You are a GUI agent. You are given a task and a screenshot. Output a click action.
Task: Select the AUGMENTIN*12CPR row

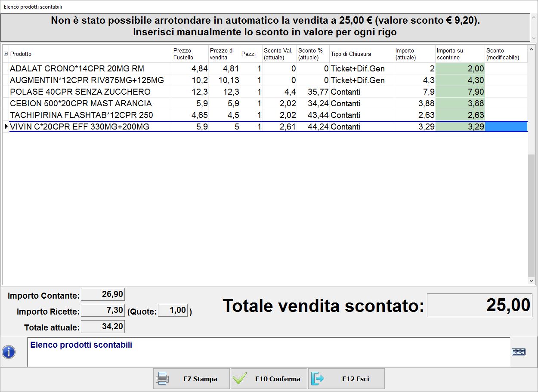(x=87, y=80)
